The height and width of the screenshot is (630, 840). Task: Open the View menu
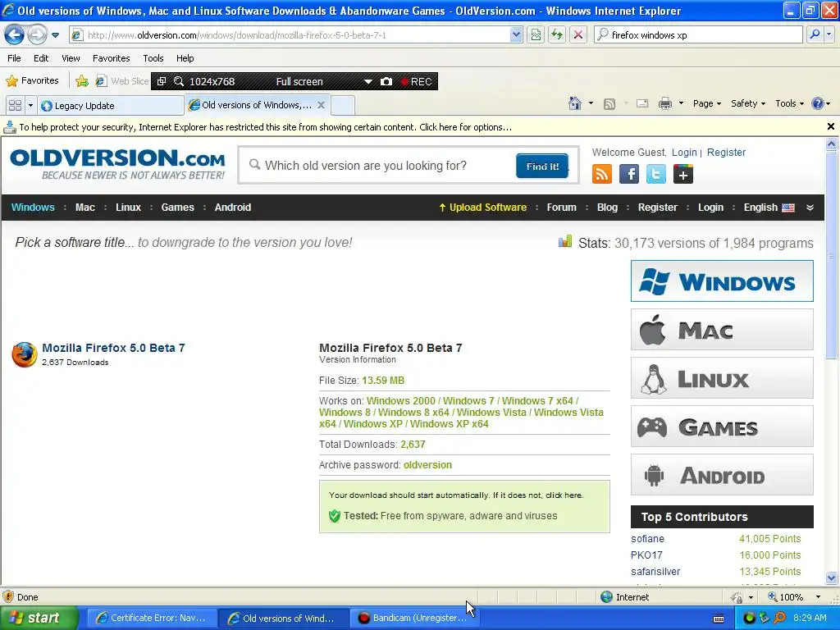coord(71,58)
